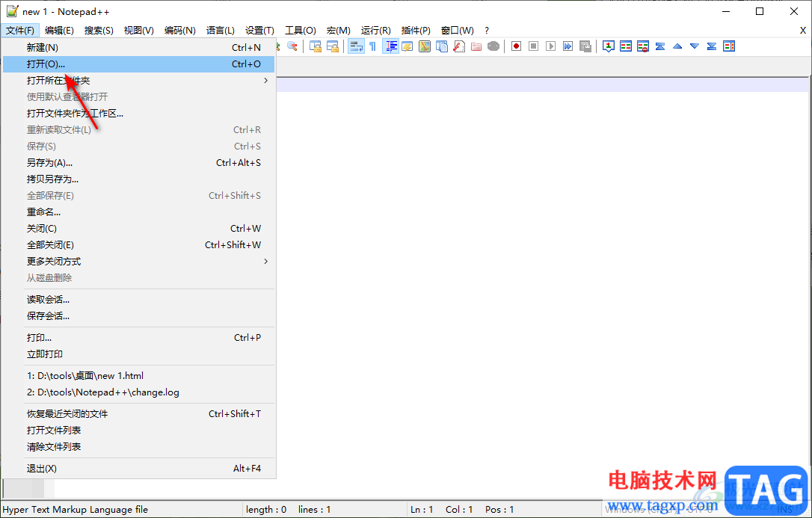This screenshot has width=812, height=518.
Task: Open the 设置(T) menu
Action: [x=260, y=31]
